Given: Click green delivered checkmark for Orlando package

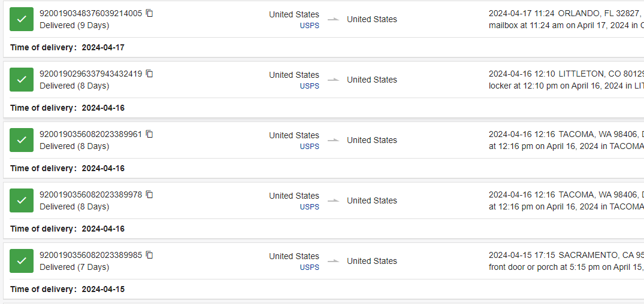Looking at the screenshot, I should click(x=22, y=19).
